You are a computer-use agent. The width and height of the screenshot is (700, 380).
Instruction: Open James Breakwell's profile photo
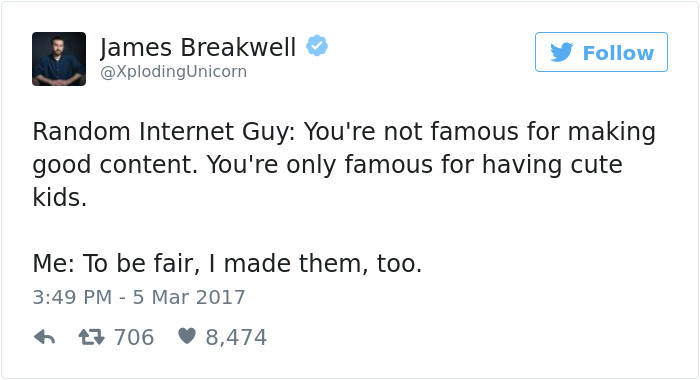click(59, 59)
